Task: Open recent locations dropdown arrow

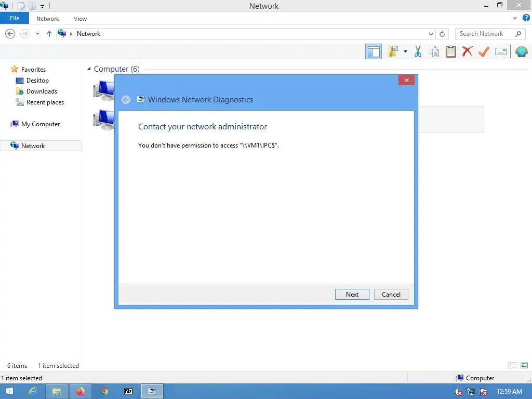Action: 37,34
